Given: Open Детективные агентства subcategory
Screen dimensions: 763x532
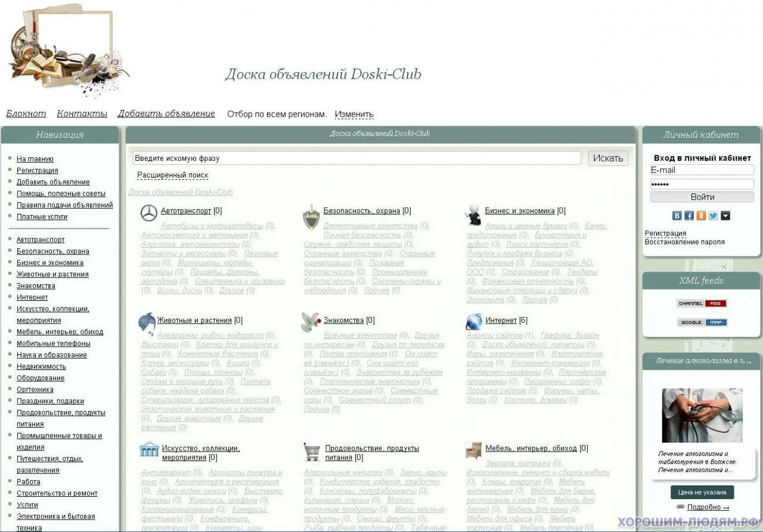Looking at the screenshot, I should click(x=370, y=226).
